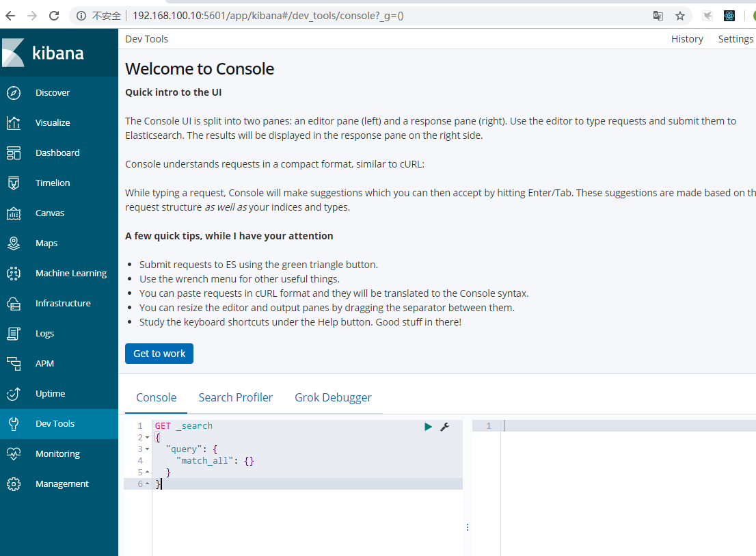
Task: Open the wrench menu in editor
Action: 444,427
